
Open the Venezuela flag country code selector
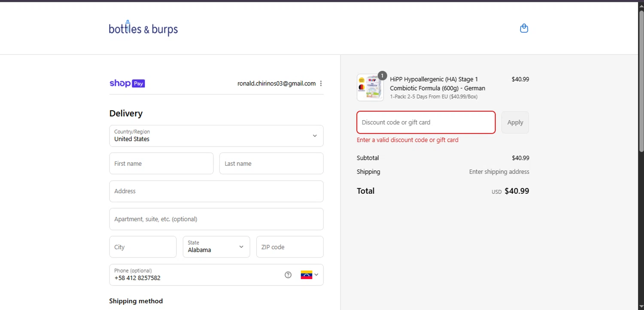(x=310, y=275)
